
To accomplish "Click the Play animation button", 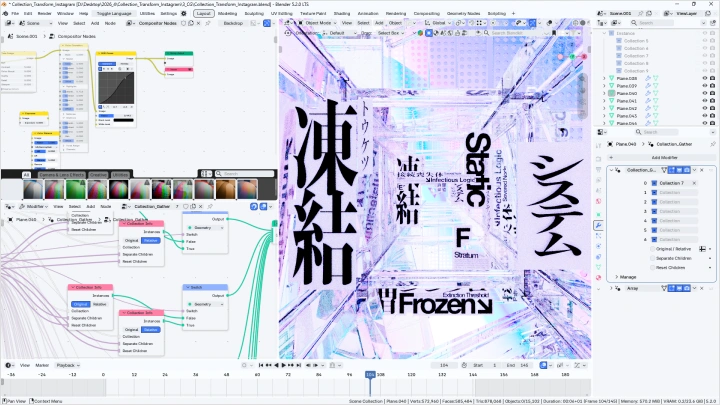I will click(283, 366).
